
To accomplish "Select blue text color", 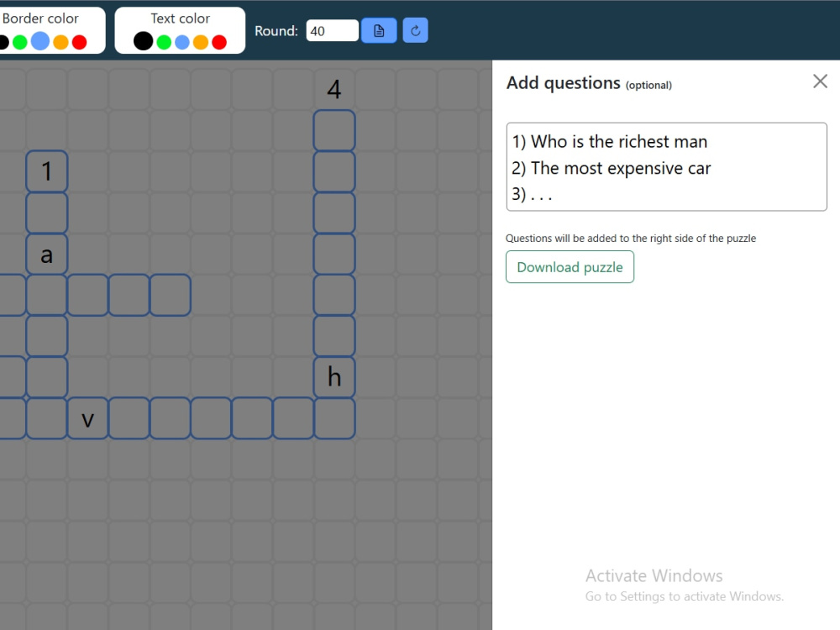I will tap(182, 42).
